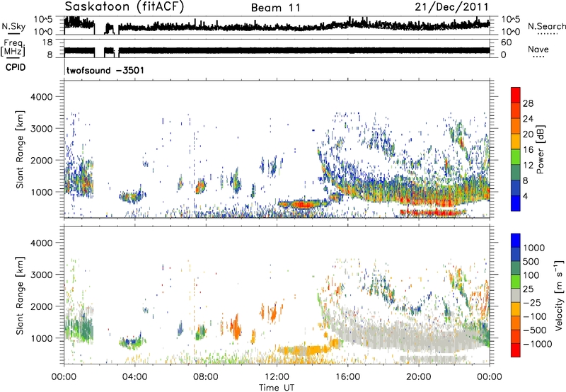Click the "Velocity [m s-1]" colorbar title

click(559, 295)
